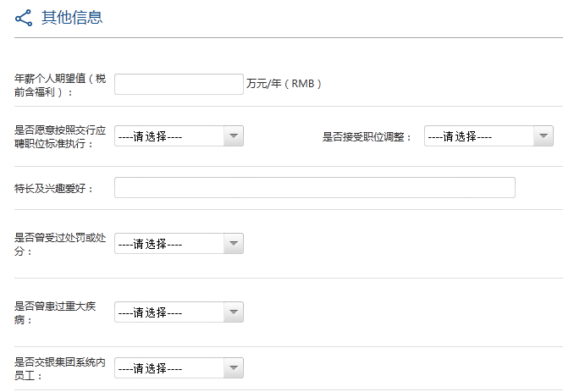563x392 pixels.
Task: Click the 是否交银集团系统内员工 label
Action: click(x=60, y=368)
